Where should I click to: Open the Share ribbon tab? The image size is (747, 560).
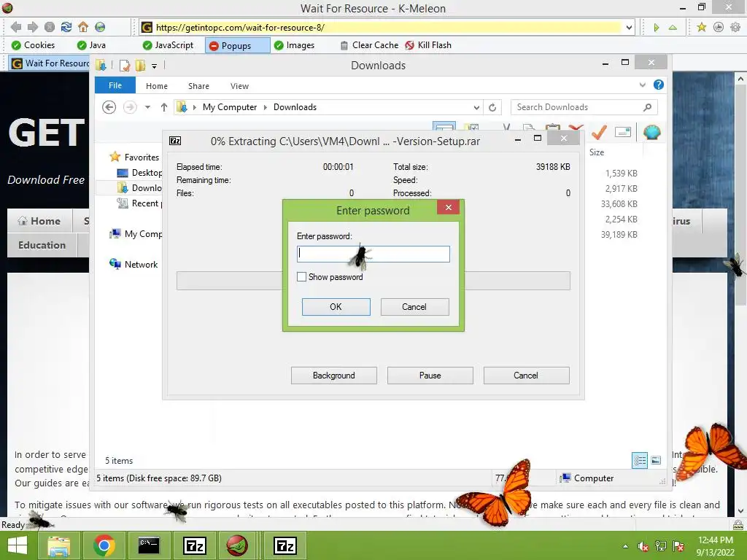point(198,86)
